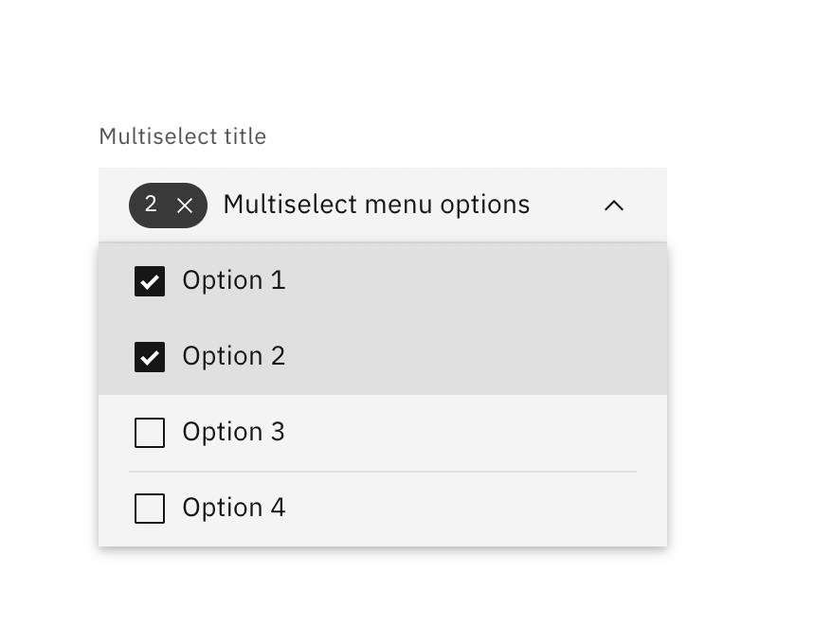
Task: Clear all selections using the tag's close button
Action: coord(186,205)
